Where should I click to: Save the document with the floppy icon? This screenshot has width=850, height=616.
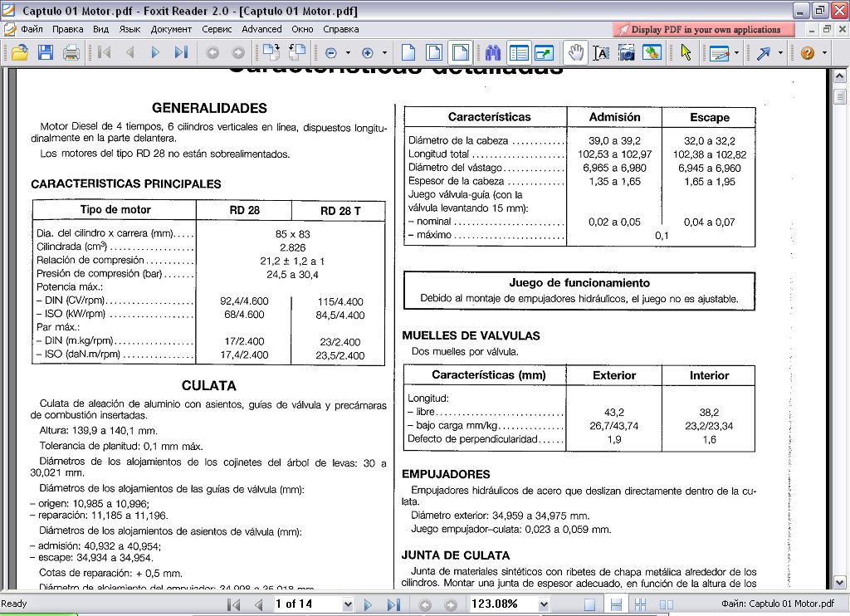pos(46,52)
